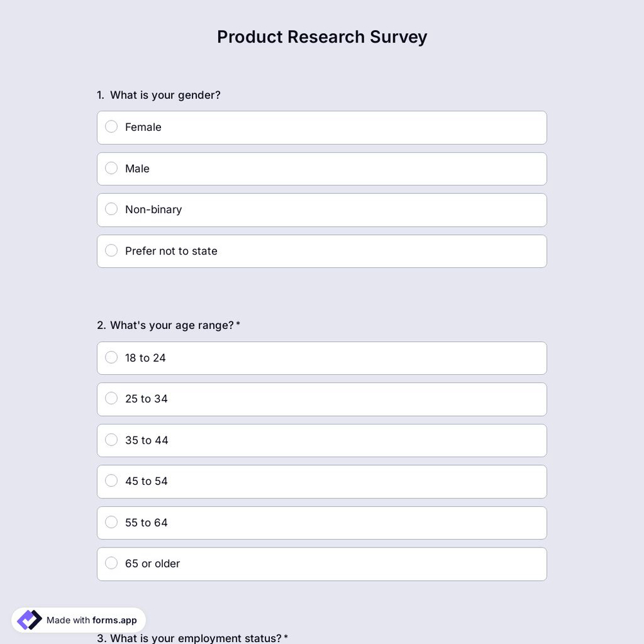Image resolution: width=644 pixels, height=644 pixels.
Task: Click the forms.app logo icon
Action: pyautogui.click(x=29, y=620)
